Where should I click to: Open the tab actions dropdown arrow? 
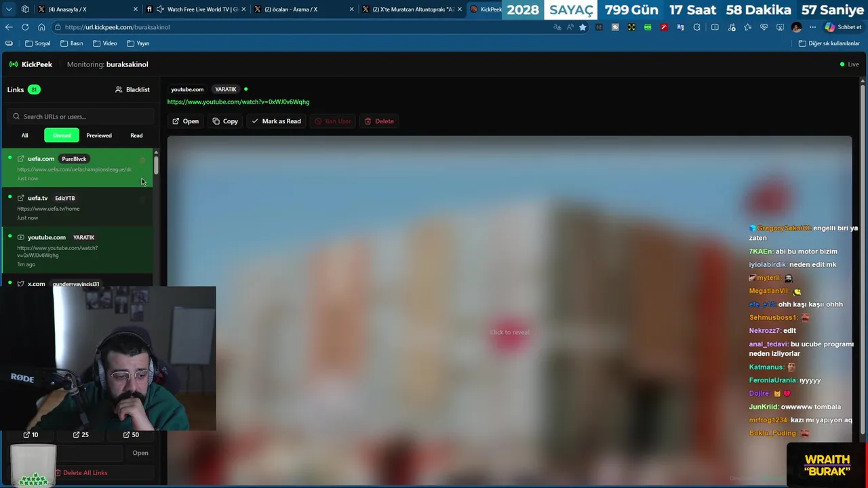[x=9, y=9]
